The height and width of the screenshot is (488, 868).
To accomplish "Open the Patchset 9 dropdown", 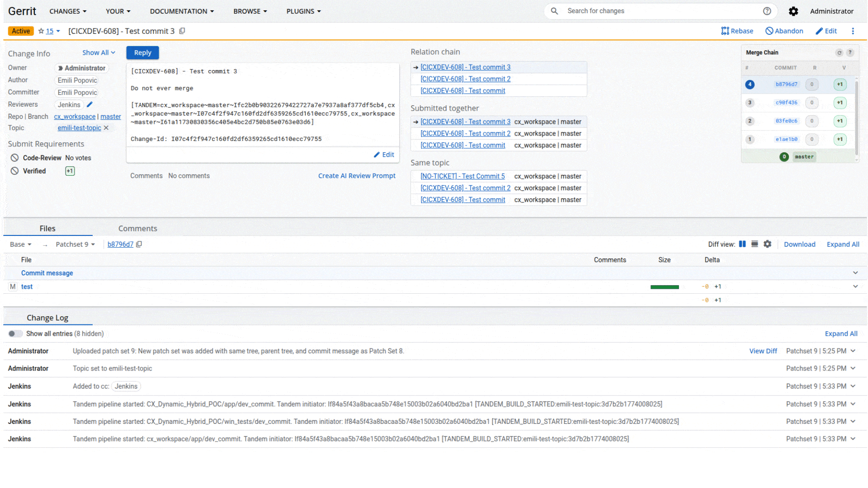I will coord(75,244).
